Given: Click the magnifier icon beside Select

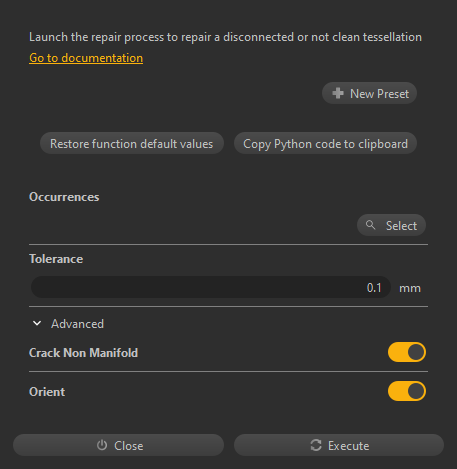Looking at the screenshot, I should click(x=370, y=225).
